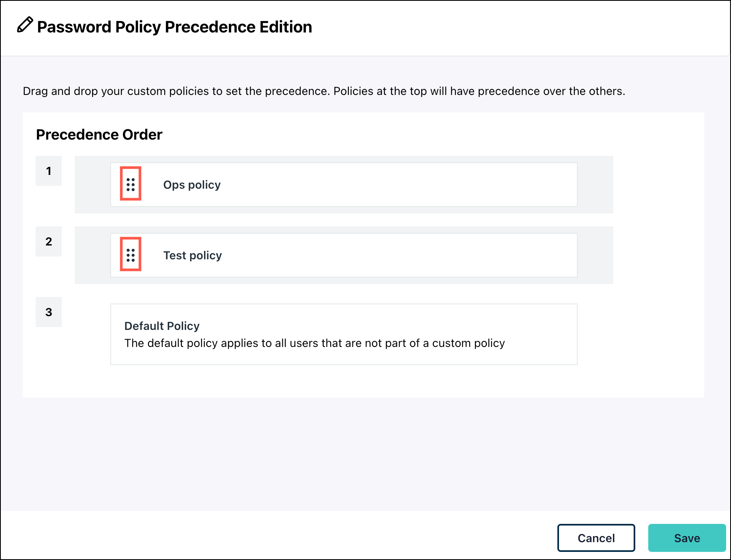Screen dimensions: 731x560
Task: Click the Save button
Action: point(687,538)
